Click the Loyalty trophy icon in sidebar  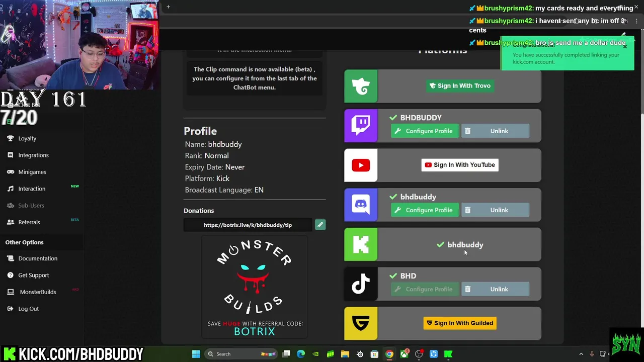tap(10, 138)
